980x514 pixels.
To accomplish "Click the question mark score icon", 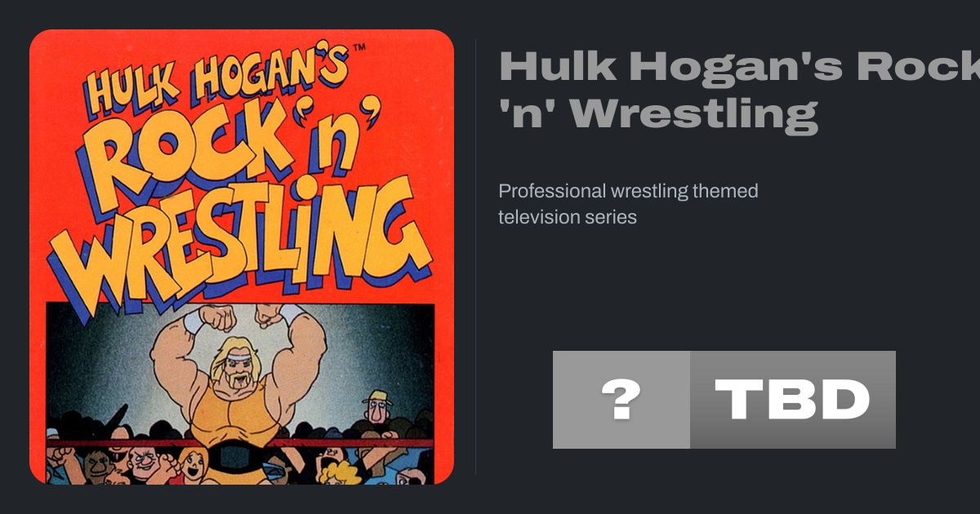I will [621, 400].
